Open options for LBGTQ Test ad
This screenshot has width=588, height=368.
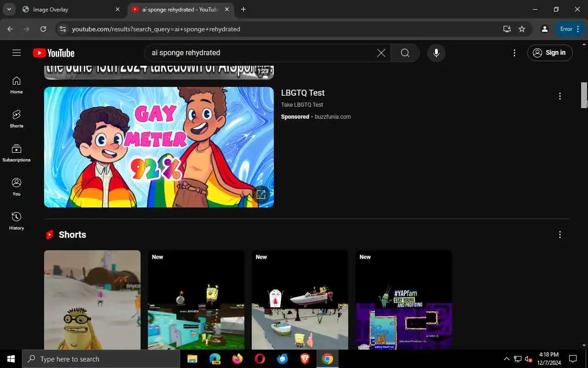coord(560,96)
